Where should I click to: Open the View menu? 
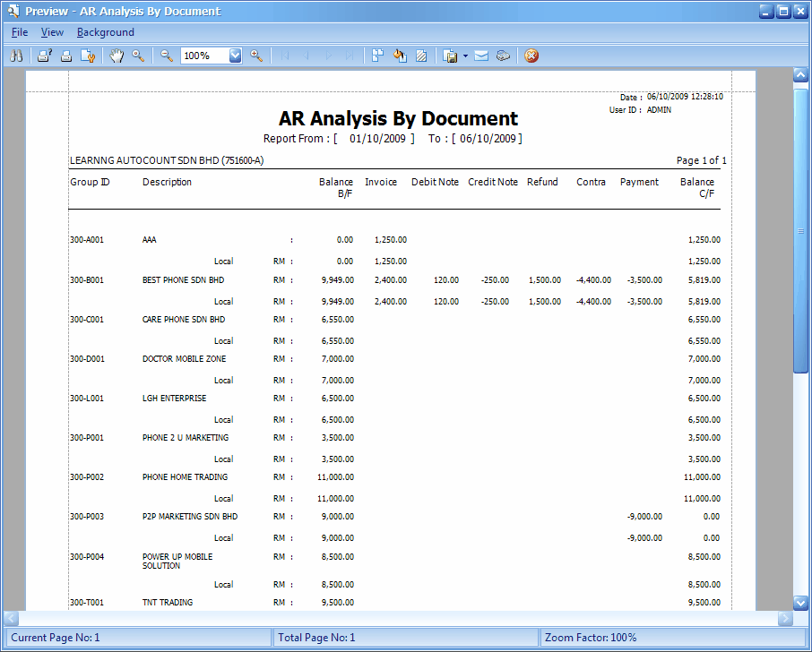(x=52, y=31)
